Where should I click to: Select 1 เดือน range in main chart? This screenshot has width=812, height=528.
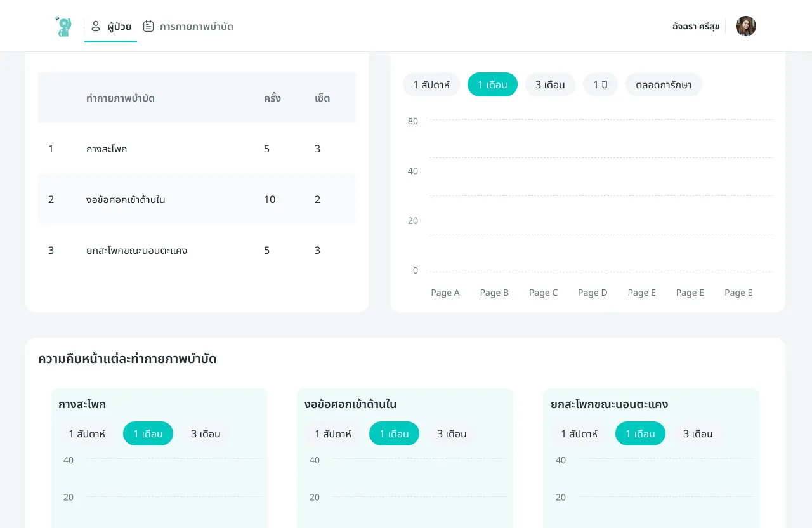coord(492,84)
